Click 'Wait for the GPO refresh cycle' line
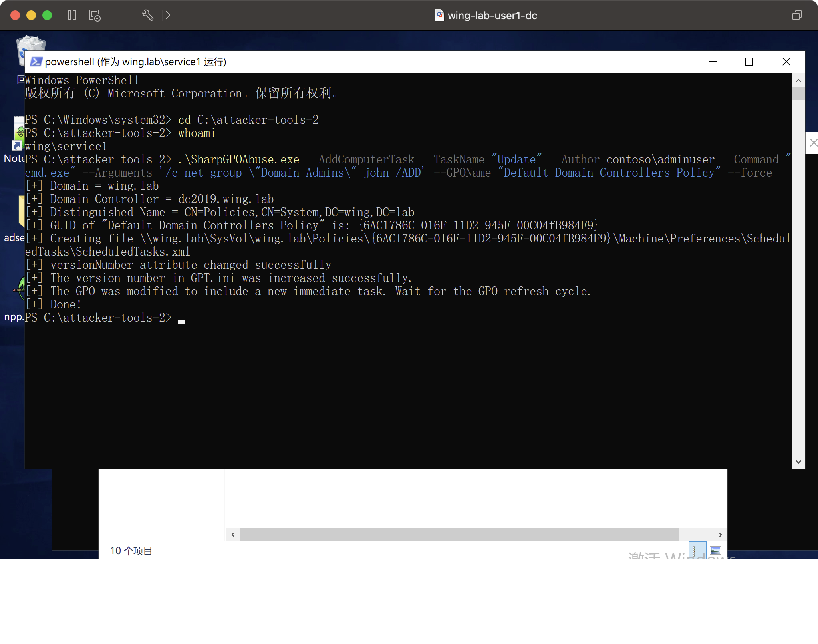 pos(308,291)
